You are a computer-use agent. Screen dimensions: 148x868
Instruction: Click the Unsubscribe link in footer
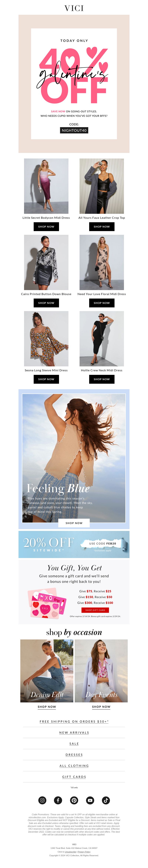(70, 851)
